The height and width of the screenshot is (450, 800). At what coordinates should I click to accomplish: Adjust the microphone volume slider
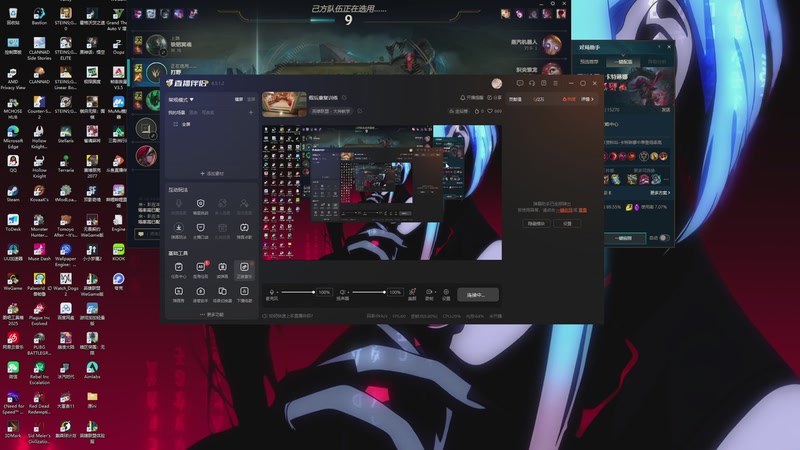[x=297, y=292]
